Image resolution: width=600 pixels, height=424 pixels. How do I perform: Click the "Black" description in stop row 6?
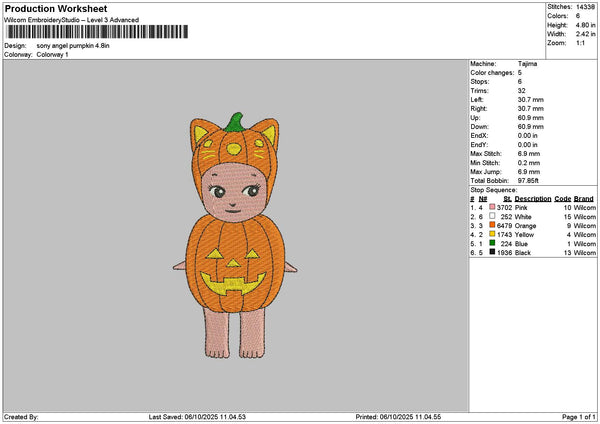coord(523,253)
